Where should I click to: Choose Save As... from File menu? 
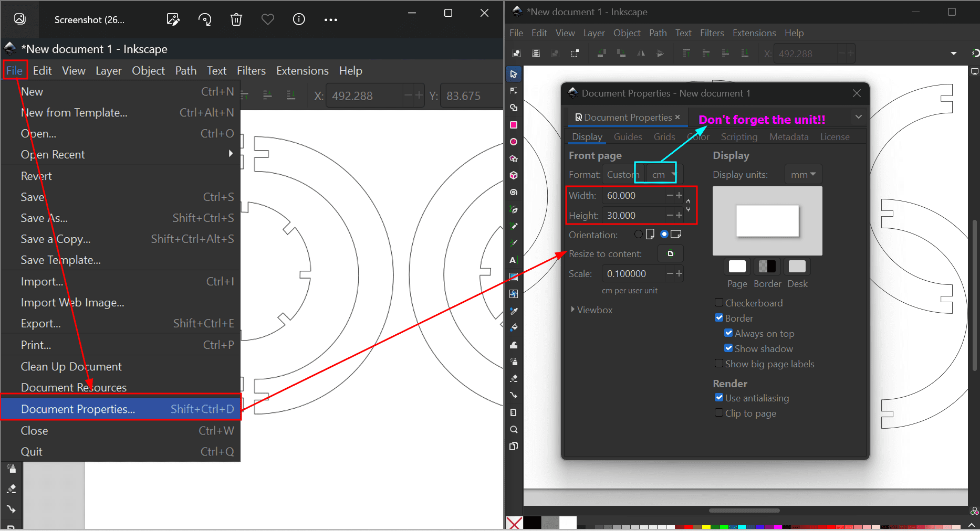click(121, 218)
